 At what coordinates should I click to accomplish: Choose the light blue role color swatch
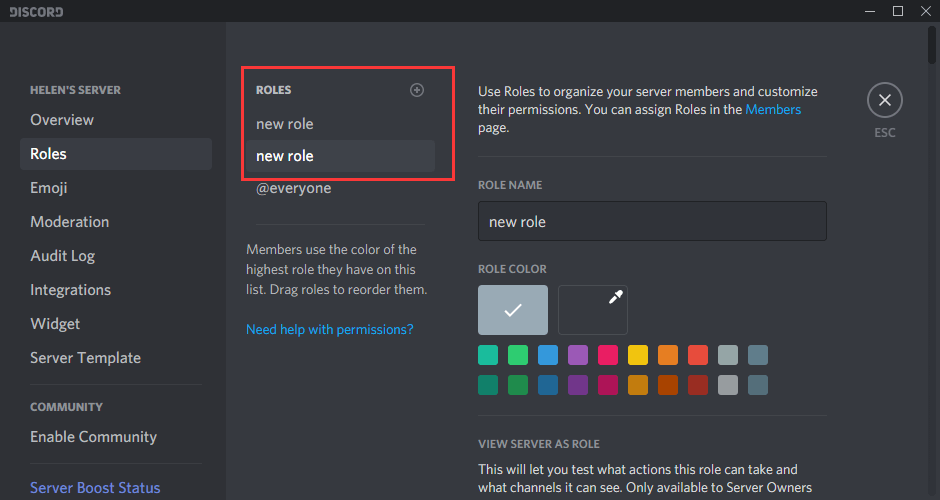pos(548,355)
